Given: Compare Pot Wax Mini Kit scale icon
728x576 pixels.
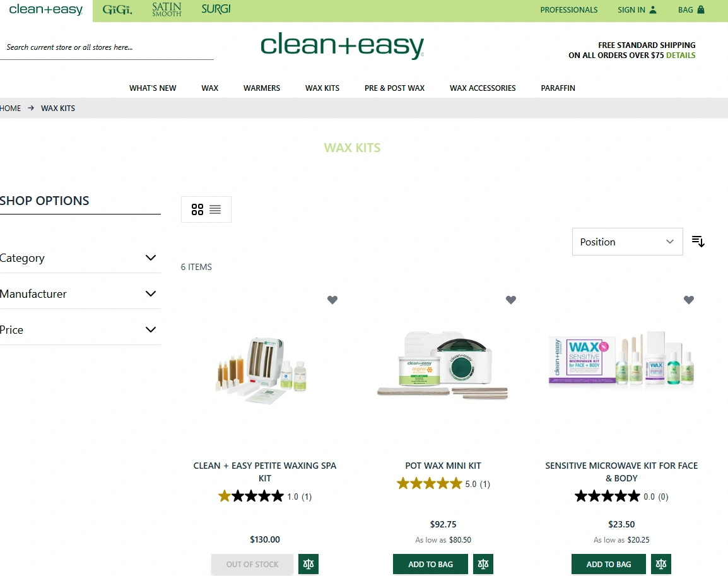Looking at the screenshot, I should [x=483, y=564].
